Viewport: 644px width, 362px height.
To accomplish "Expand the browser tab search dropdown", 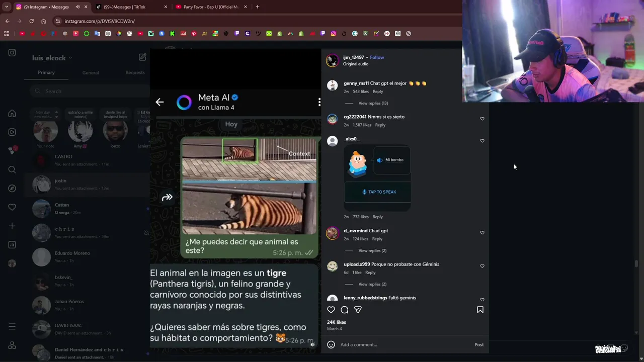I will point(6,7).
